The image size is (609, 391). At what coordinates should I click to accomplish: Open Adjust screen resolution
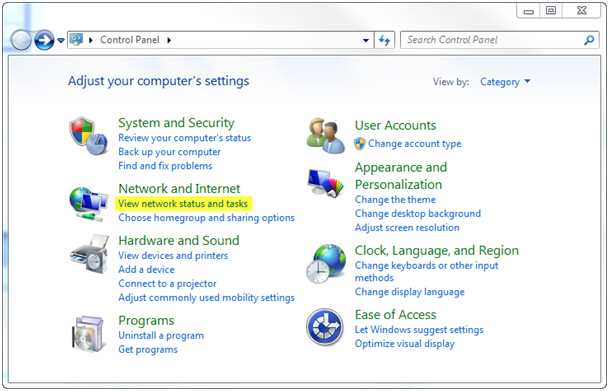pyautogui.click(x=407, y=228)
